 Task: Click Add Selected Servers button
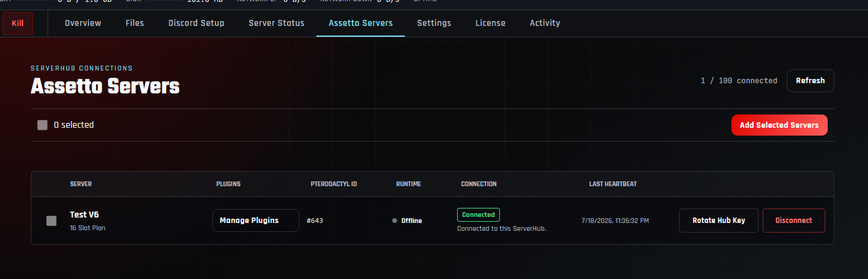pyautogui.click(x=779, y=125)
